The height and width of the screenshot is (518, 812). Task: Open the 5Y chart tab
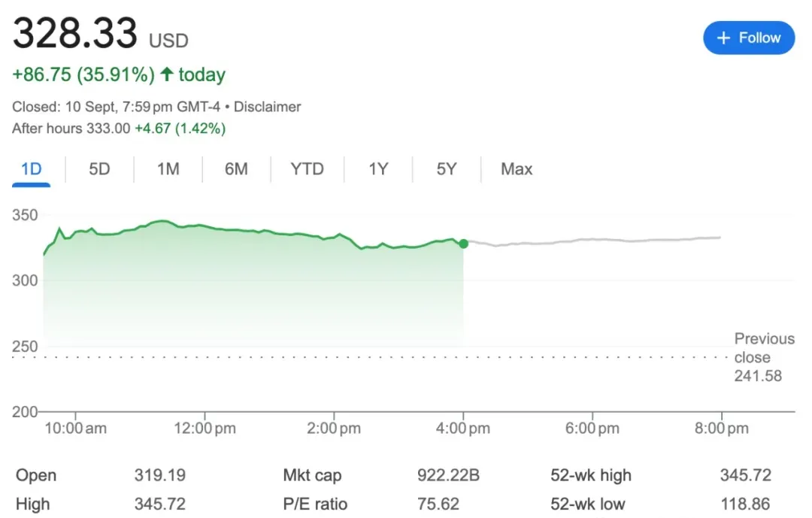pos(447,169)
